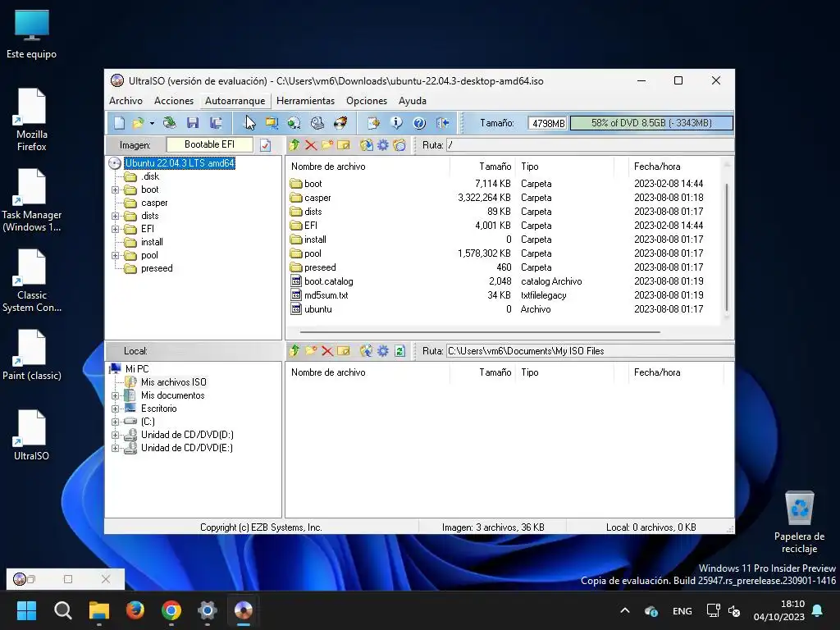Click the local Ruta field with My ISO Files

[x=591, y=351]
